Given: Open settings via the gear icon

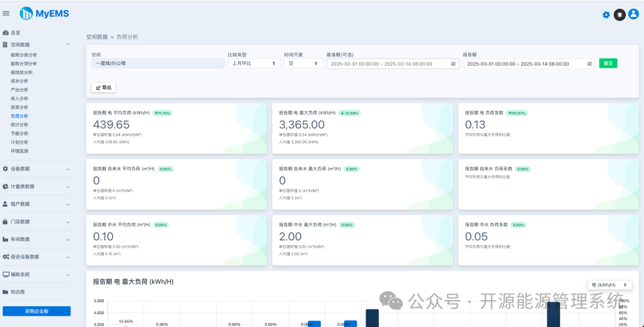Looking at the screenshot, I should (x=606, y=15).
